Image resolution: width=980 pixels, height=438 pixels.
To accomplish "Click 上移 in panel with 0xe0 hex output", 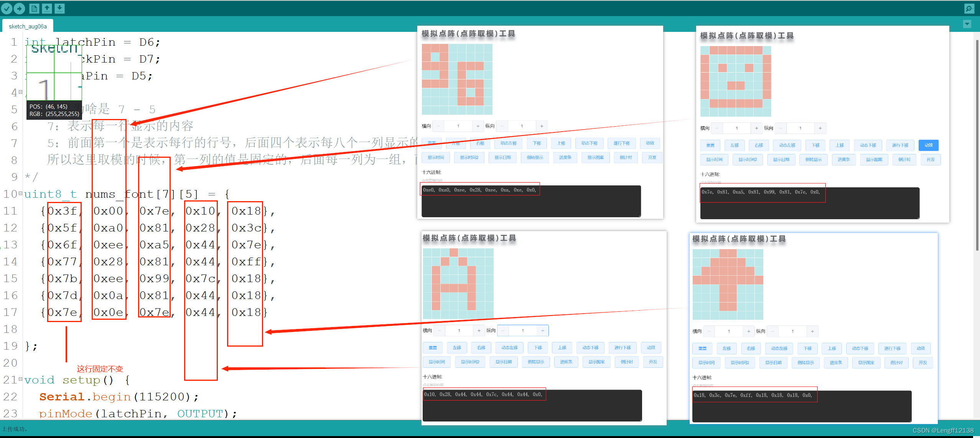I will pyautogui.click(x=561, y=143).
